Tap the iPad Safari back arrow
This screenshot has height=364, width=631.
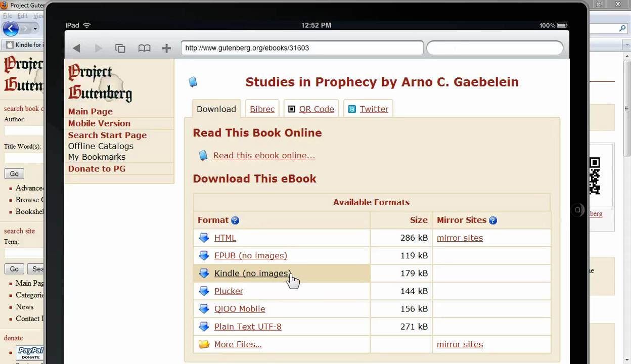point(76,48)
